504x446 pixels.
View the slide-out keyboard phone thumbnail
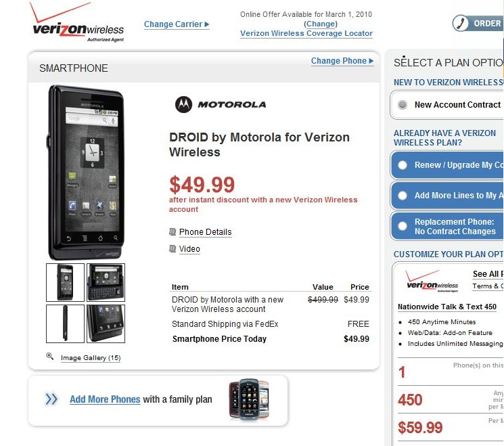pos(106,282)
